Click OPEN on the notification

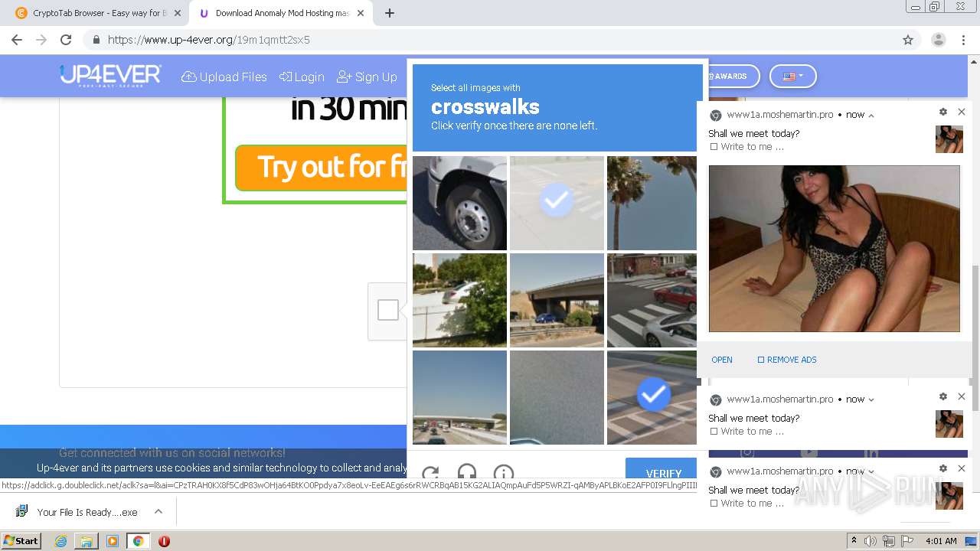click(x=722, y=360)
